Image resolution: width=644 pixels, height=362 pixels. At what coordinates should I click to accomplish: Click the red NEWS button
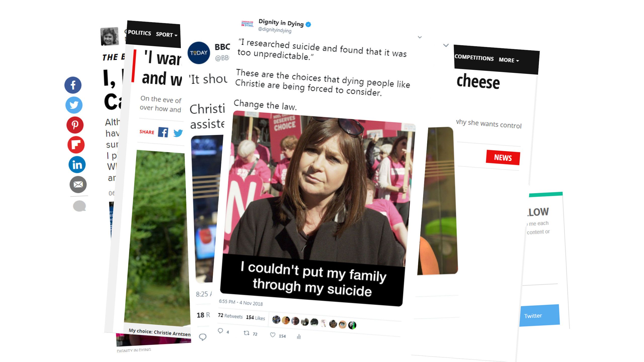click(x=503, y=158)
